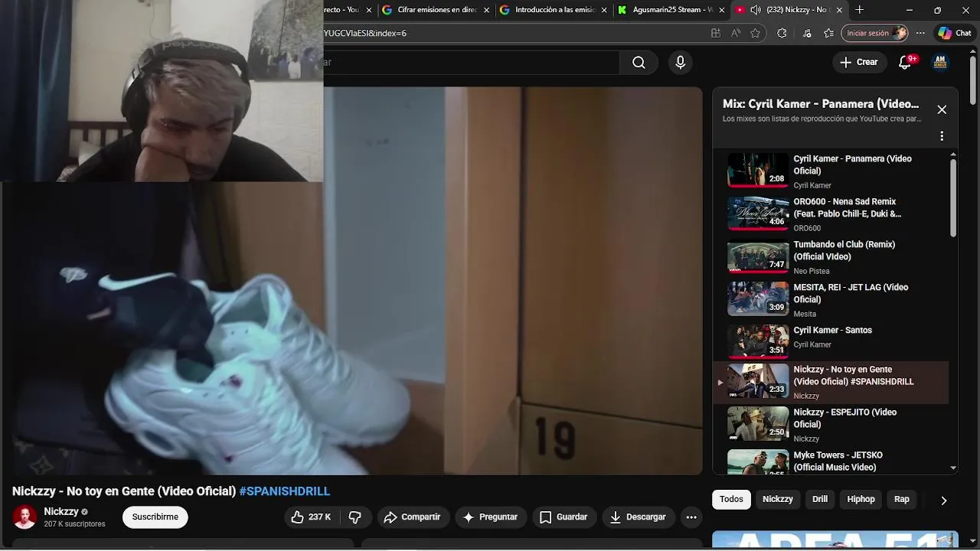This screenshot has height=551, width=980.
Task: Open YouTube notifications bell
Action: [x=905, y=63]
